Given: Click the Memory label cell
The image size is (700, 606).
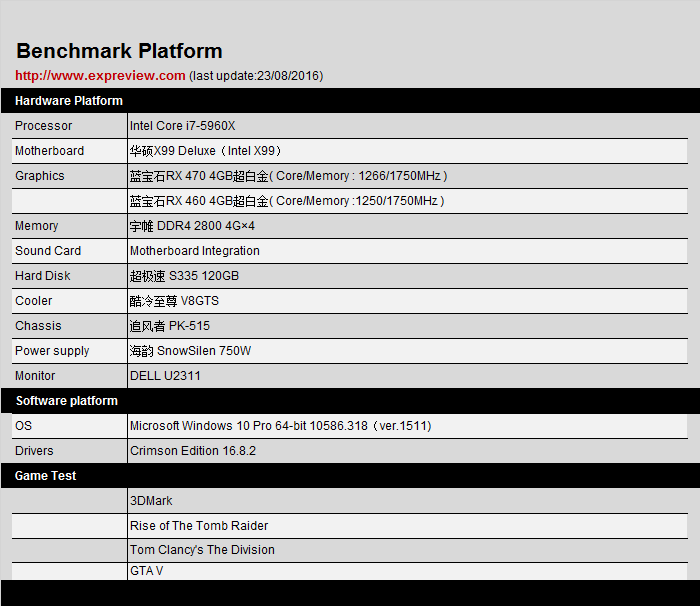Looking at the screenshot, I should tap(70, 226).
